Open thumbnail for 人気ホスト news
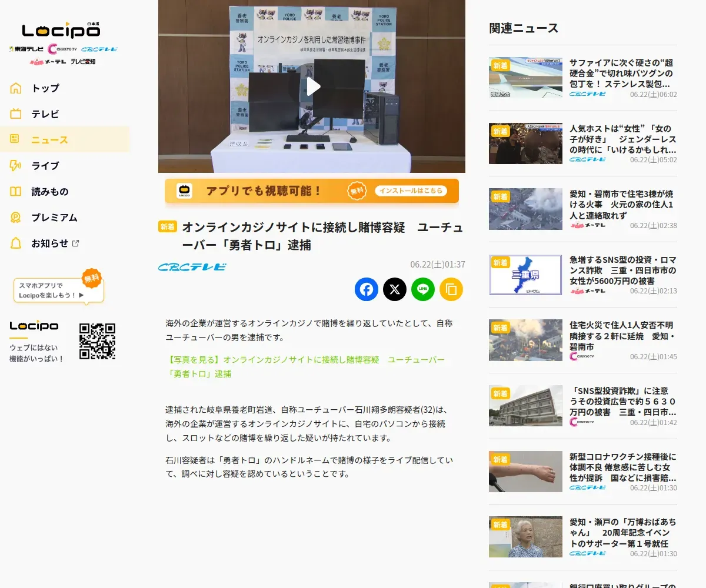This screenshot has height=588, width=706. [525, 143]
